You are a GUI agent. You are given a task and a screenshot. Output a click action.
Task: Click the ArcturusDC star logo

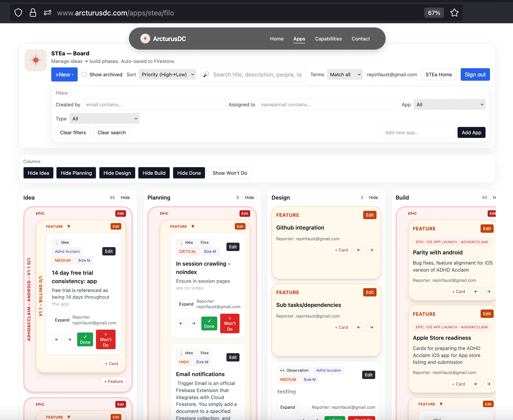(x=145, y=39)
